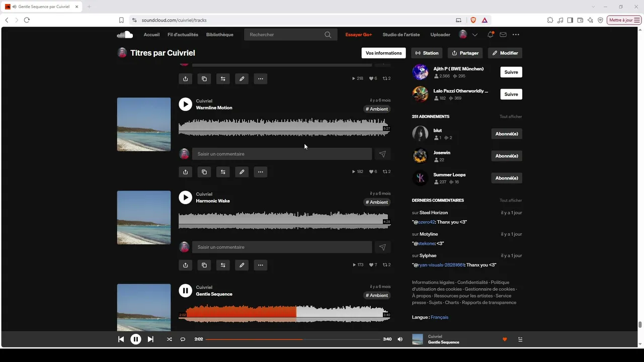Unlike the playing track with heart icon
Image resolution: width=644 pixels, height=362 pixels.
pyautogui.click(x=505, y=339)
